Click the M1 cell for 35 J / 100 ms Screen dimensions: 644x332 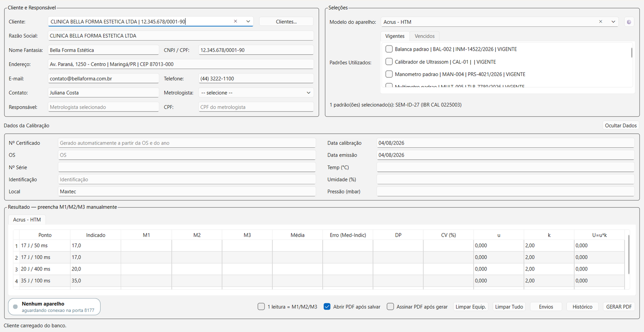146,280
